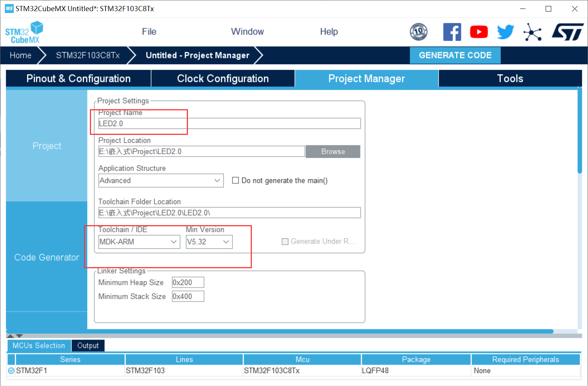Image resolution: width=588 pixels, height=386 pixels.
Task: Collapse bottom panel with down arrow
Action: (19, 336)
